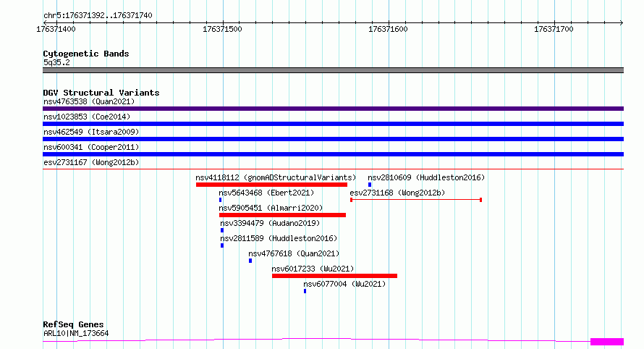
Task: Click the esv2731167 (Wong2012b) thin red line
Action: pyautogui.click(x=333, y=169)
